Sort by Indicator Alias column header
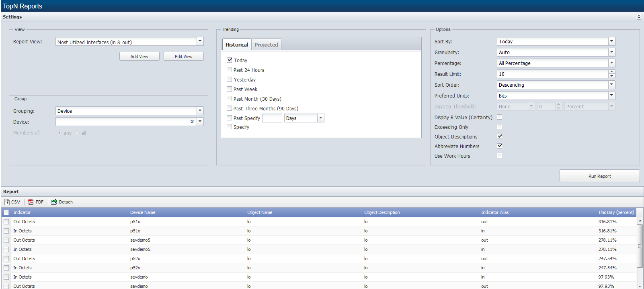Image resolution: width=644 pixels, height=289 pixels. click(x=537, y=212)
